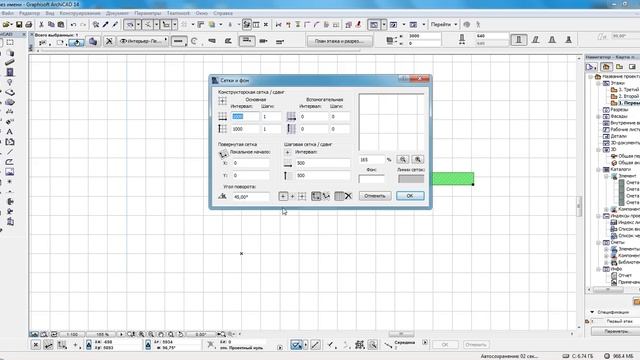Open the Go To dropdown
Viewport: 640px width, 360px height.
pyautogui.click(x=444, y=24)
